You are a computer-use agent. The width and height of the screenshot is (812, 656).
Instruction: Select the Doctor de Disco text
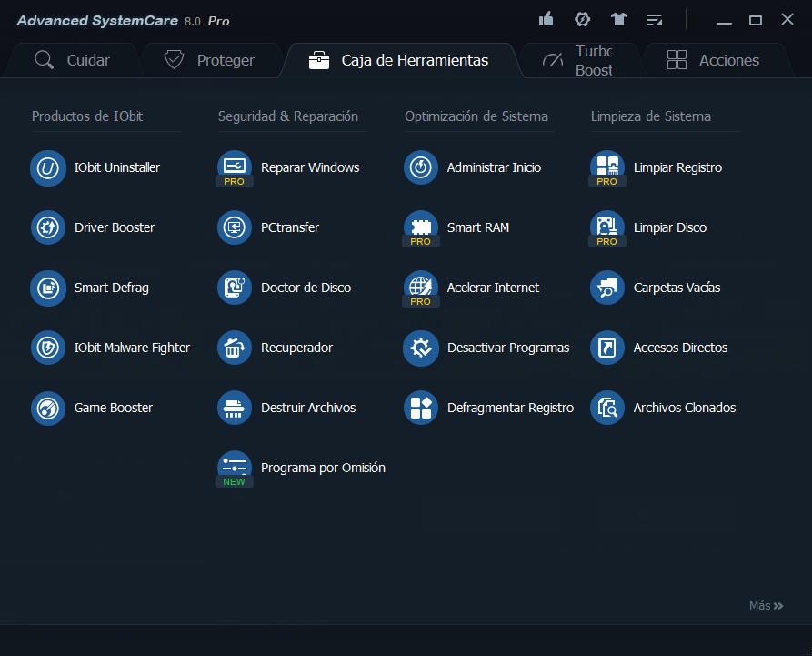pos(306,288)
